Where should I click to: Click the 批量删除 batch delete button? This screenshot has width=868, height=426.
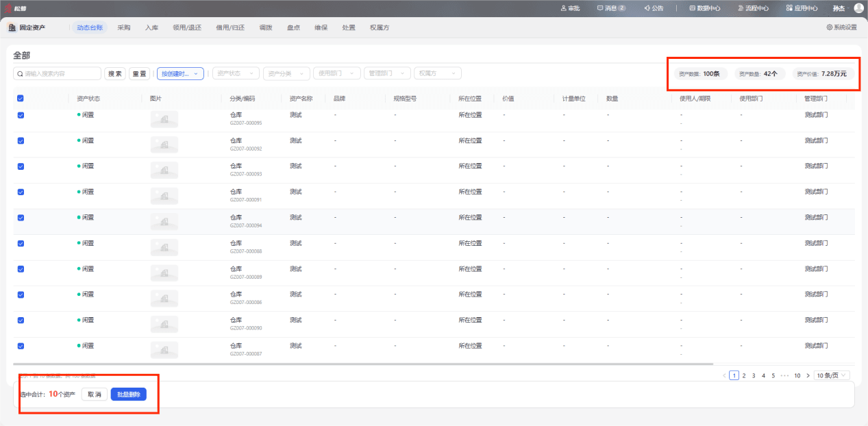tap(129, 394)
